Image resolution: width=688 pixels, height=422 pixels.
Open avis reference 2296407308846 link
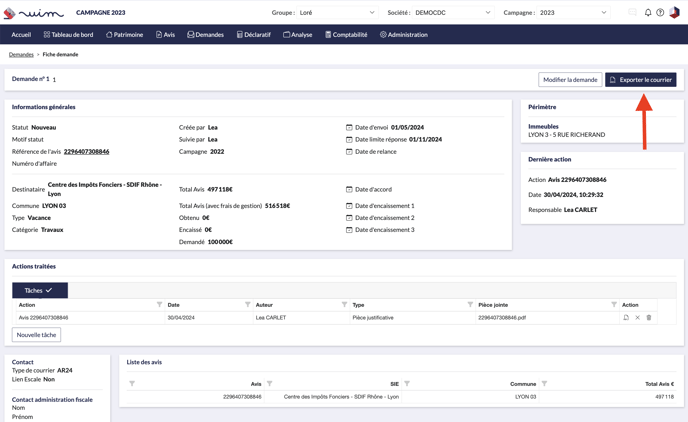click(86, 152)
